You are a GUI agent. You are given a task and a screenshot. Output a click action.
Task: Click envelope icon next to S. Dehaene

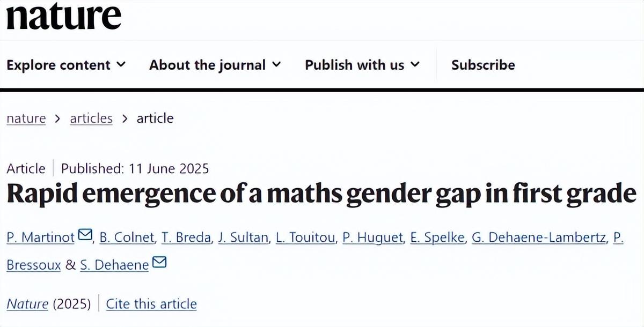click(160, 263)
